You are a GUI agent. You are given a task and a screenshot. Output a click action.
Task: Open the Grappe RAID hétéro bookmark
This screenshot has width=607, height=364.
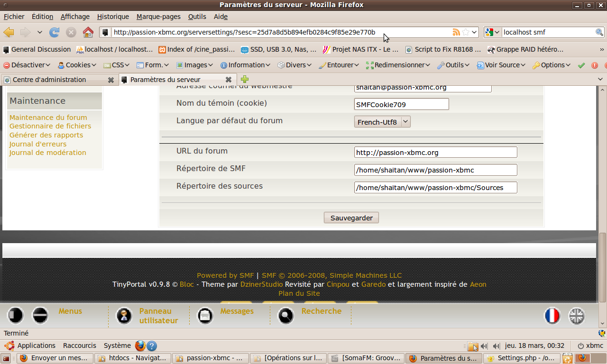click(x=525, y=49)
